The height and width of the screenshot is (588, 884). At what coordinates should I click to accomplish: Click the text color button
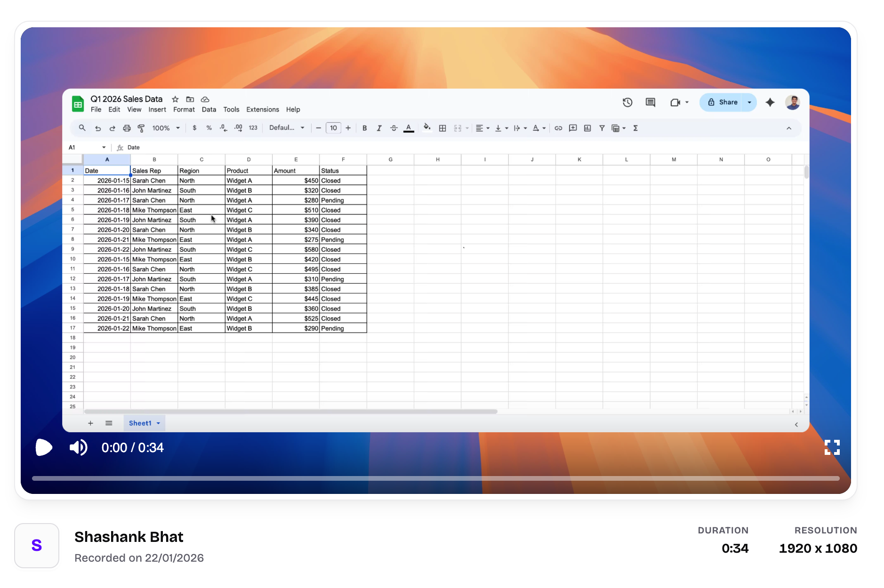pos(409,128)
